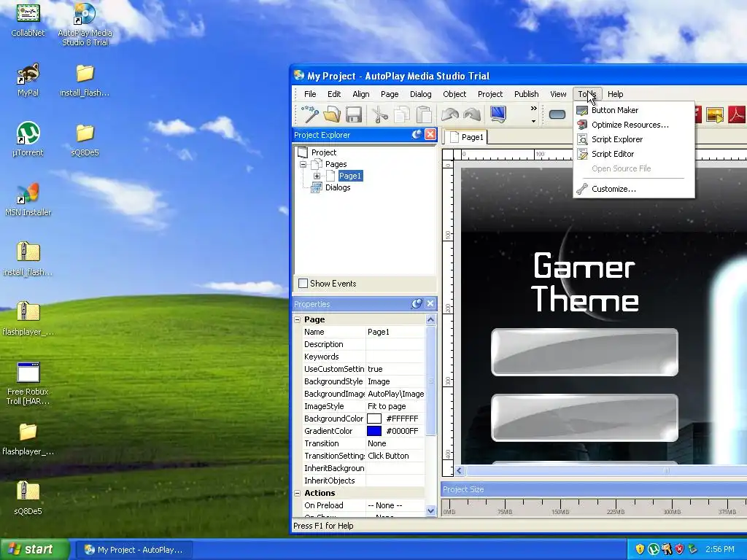Click the new Button object toolbar icon

click(557, 114)
